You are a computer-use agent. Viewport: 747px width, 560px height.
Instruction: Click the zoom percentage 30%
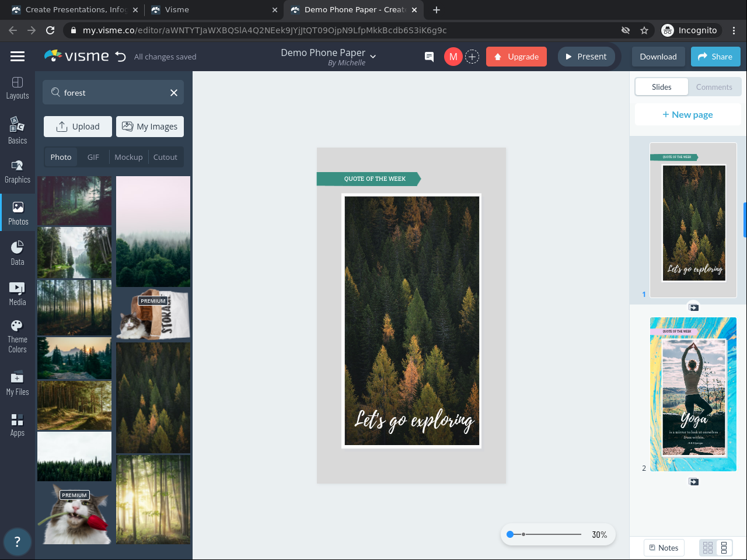point(599,535)
